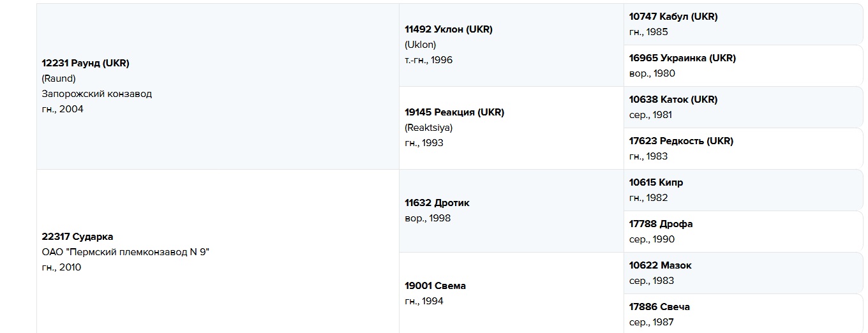Open the 10615 Кипр record

[655, 182]
